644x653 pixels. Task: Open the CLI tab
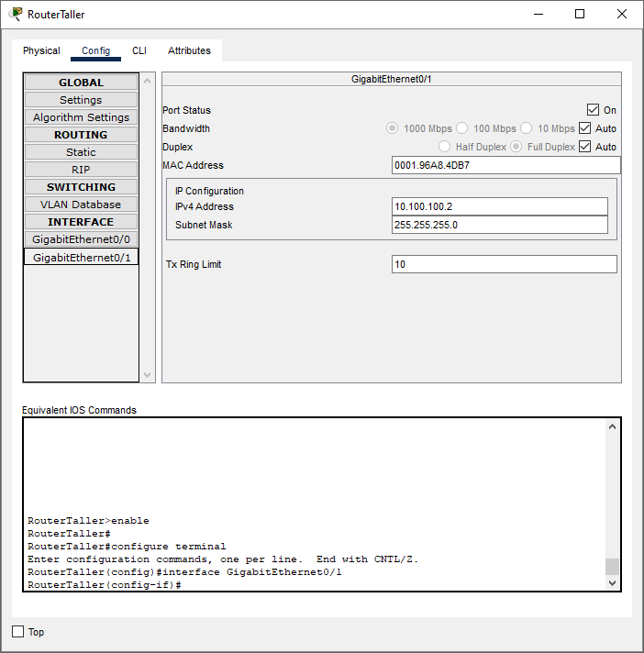[x=139, y=50]
